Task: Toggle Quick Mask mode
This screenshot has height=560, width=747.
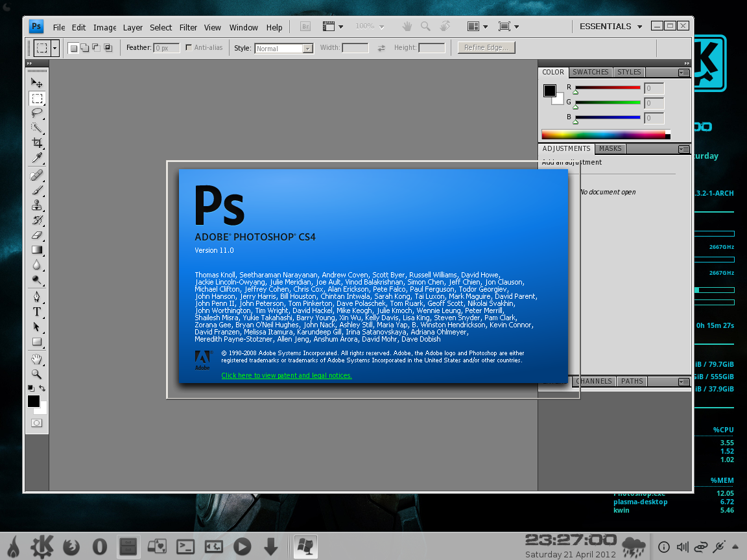Action: tap(37, 423)
